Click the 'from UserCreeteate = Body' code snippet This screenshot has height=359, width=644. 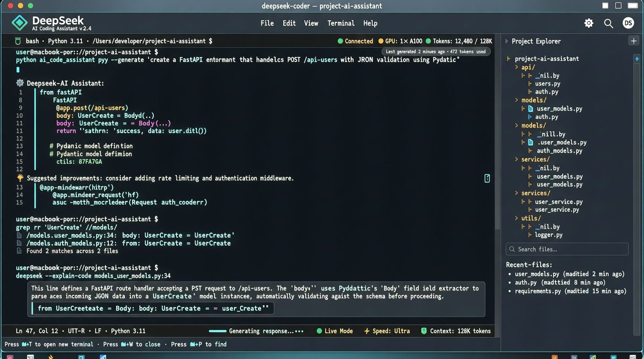(x=153, y=308)
